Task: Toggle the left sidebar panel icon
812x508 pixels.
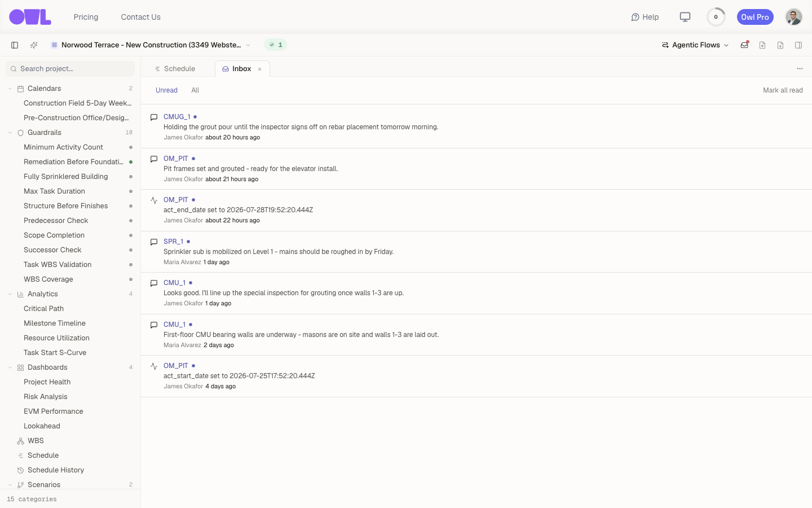Action: click(x=15, y=45)
